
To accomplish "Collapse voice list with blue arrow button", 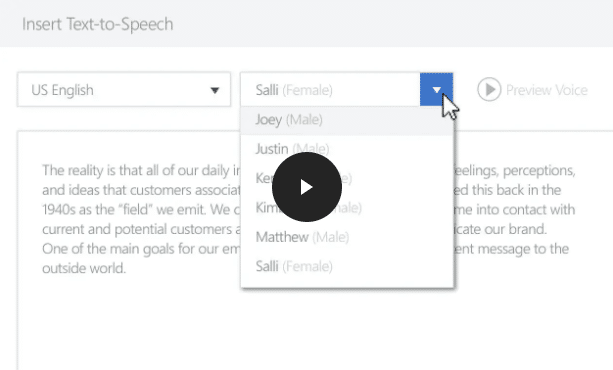I will [436, 90].
